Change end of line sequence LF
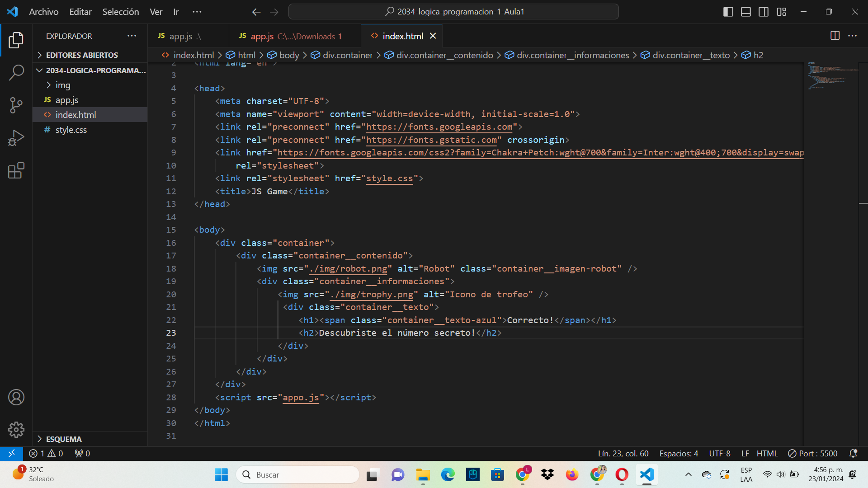This screenshot has height=488, width=868. coord(745,453)
